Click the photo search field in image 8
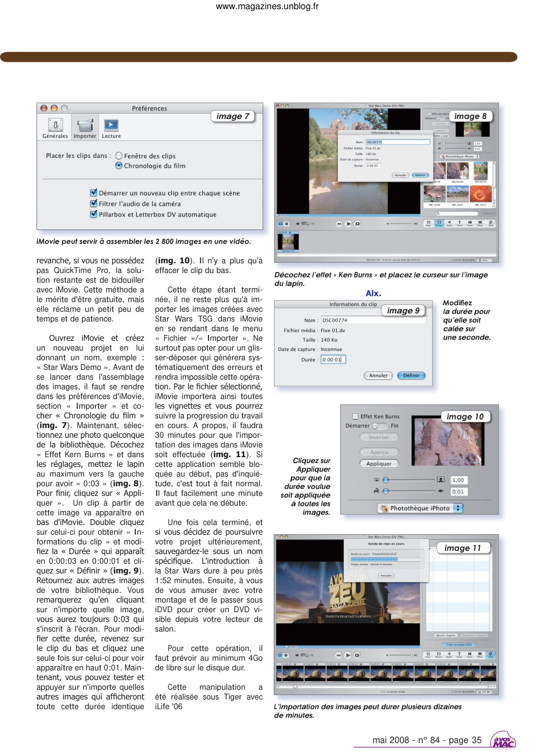 (457, 214)
